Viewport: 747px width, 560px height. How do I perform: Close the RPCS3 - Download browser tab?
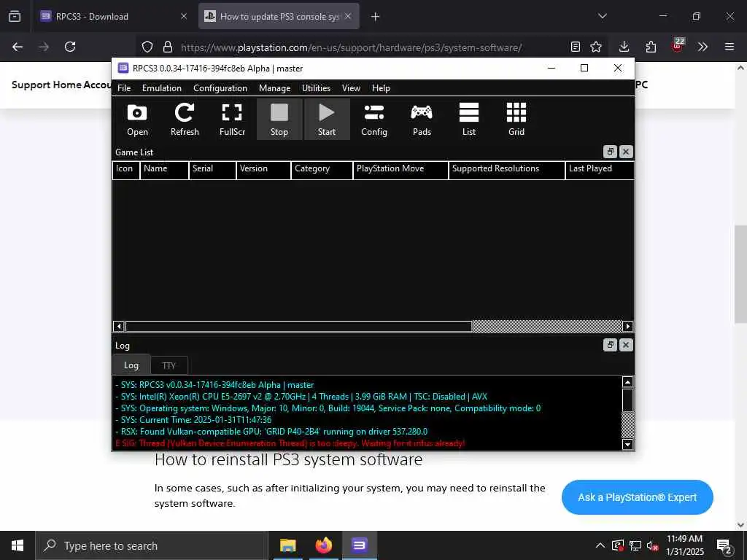pos(183,16)
